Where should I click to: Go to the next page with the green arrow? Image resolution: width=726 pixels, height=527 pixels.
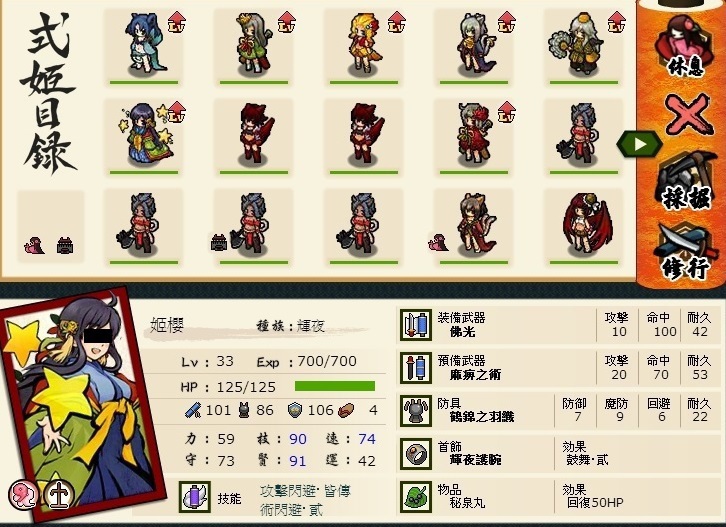tap(640, 144)
